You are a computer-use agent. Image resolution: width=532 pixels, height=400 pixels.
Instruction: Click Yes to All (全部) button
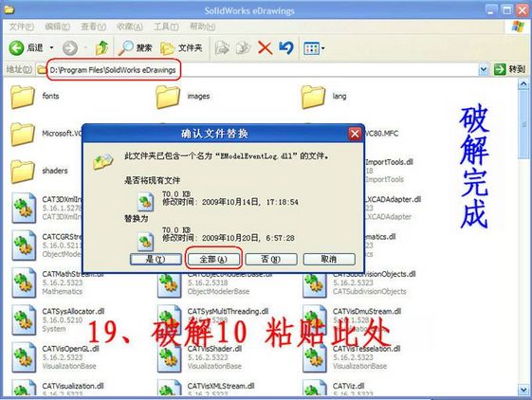[x=213, y=260]
